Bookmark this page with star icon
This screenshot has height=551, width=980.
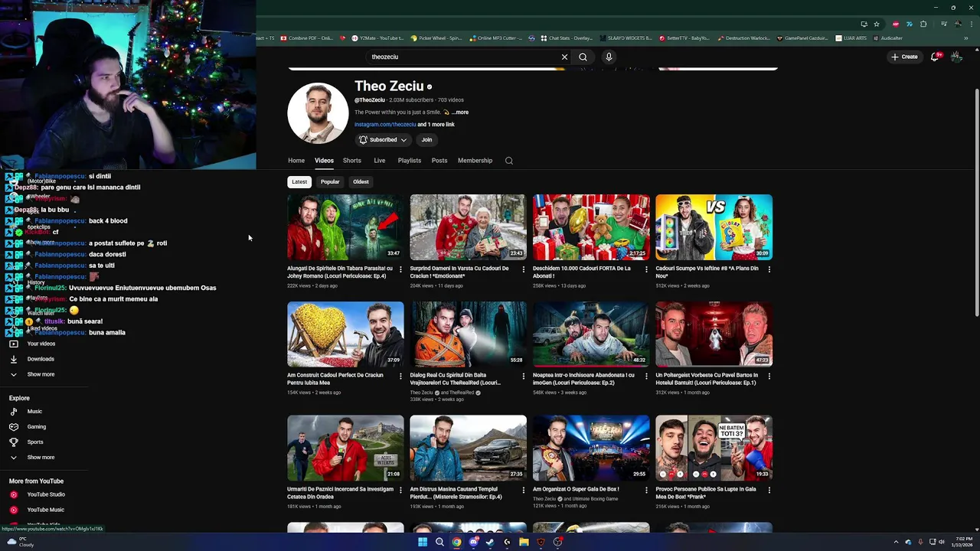point(877,24)
